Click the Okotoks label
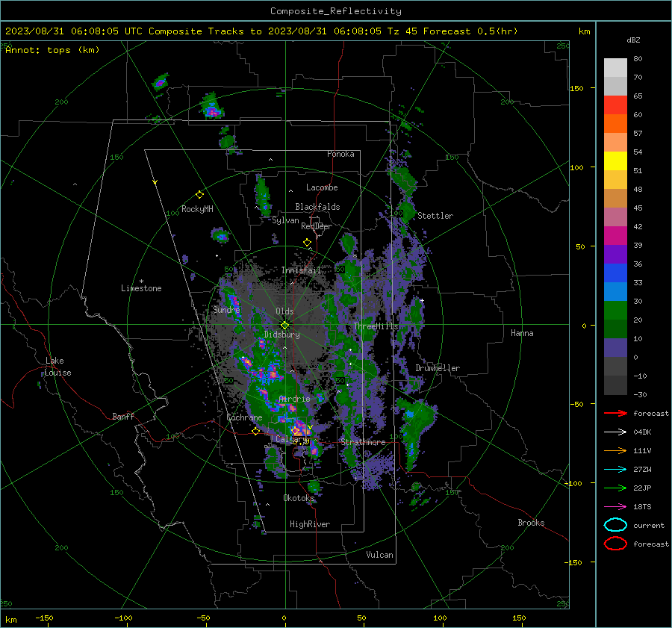 point(299,497)
